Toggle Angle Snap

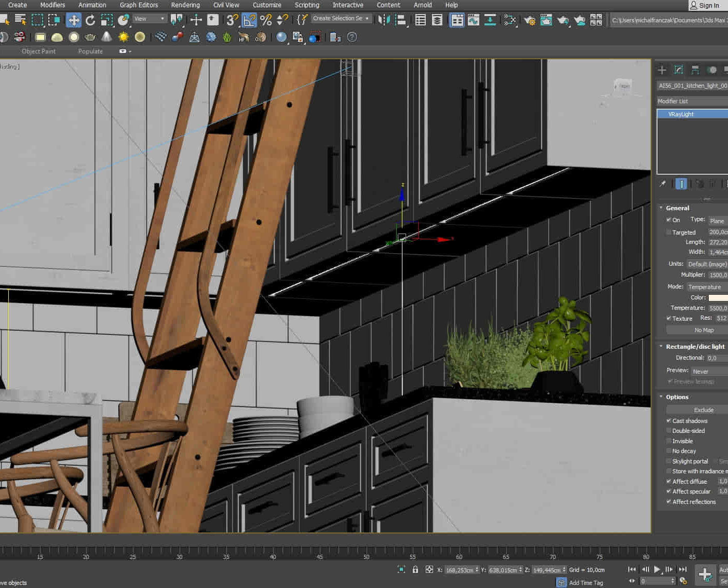(x=249, y=20)
